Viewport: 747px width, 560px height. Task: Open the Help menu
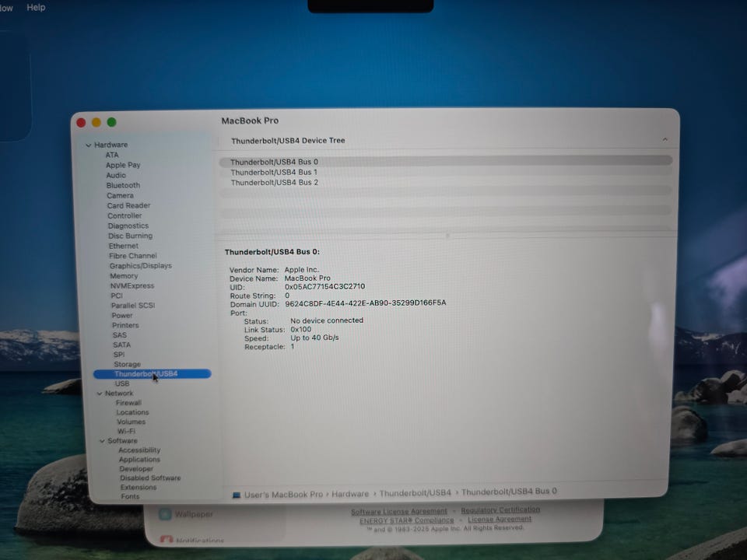36,8
